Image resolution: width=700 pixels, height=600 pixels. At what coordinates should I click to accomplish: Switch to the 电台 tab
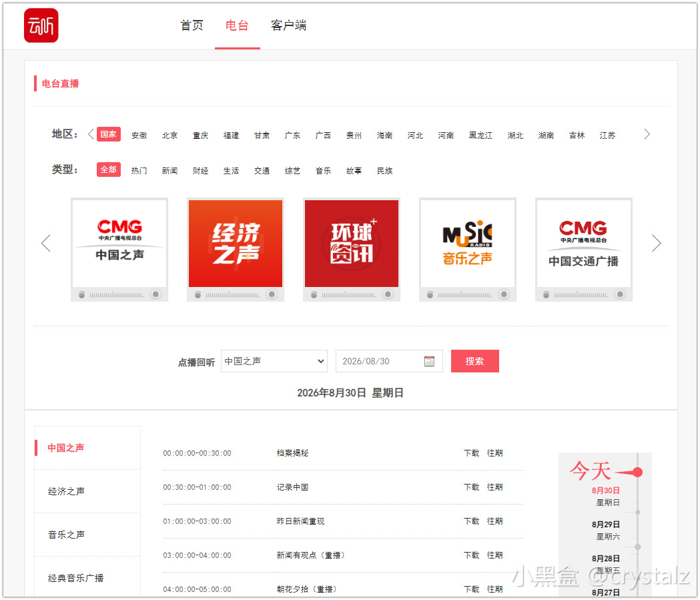click(237, 25)
